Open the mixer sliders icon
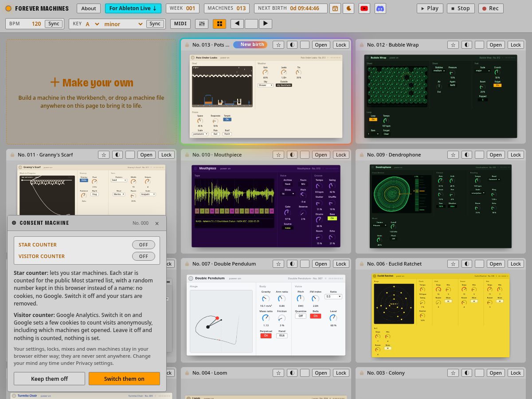The width and height of the screenshot is (532, 399). (202, 24)
